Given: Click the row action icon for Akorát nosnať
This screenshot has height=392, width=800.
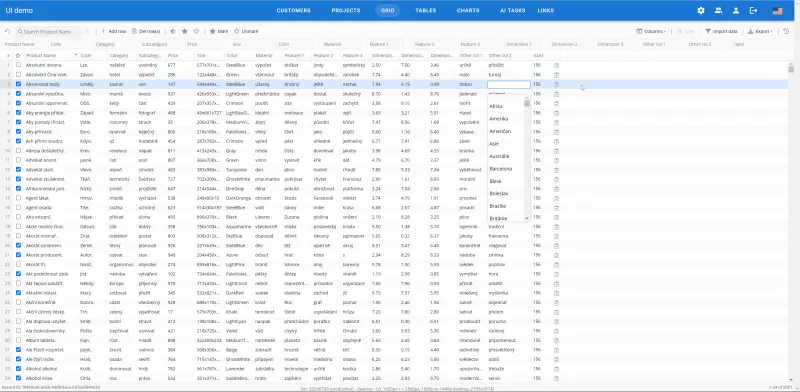Looking at the screenshot, I should pos(556,236).
